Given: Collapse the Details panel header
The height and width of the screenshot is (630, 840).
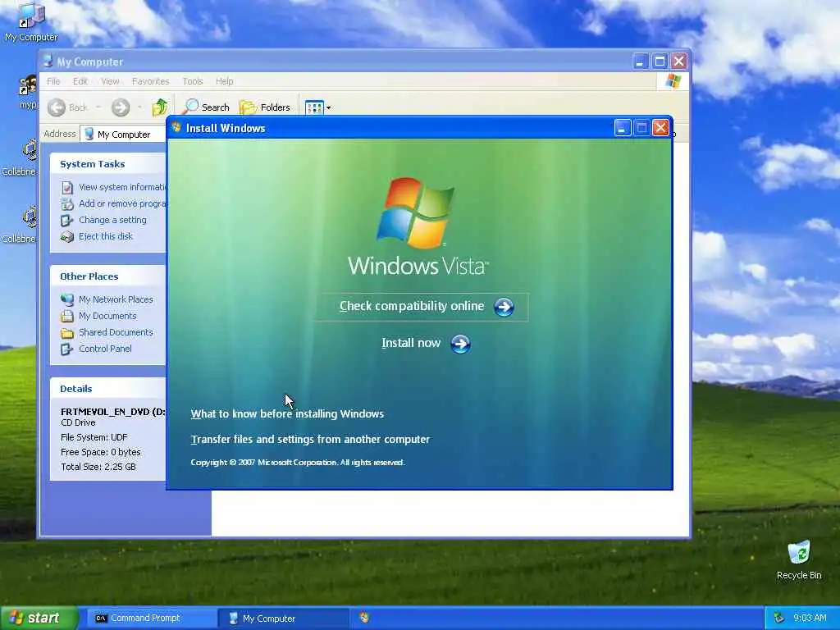Looking at the screenshot, I should (107, 389).
